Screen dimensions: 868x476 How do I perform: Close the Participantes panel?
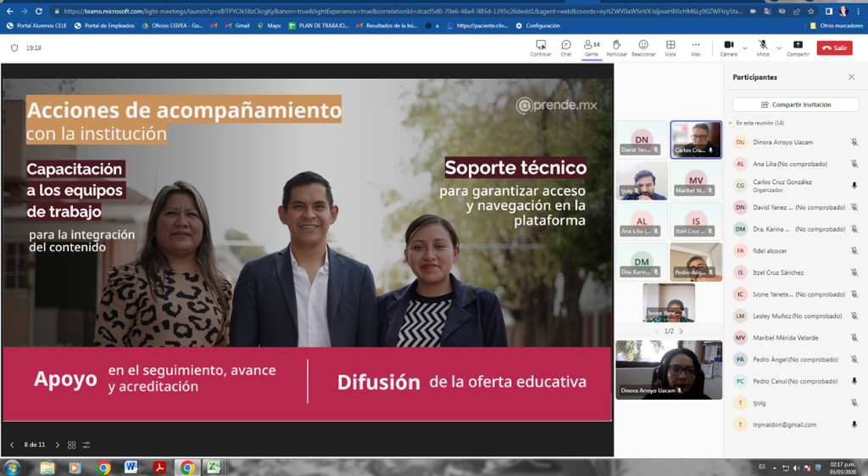pos(851,77)
